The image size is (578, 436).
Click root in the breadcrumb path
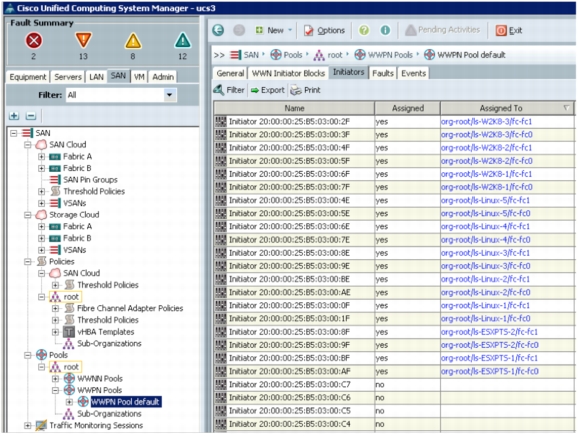(x=328, y=55)
